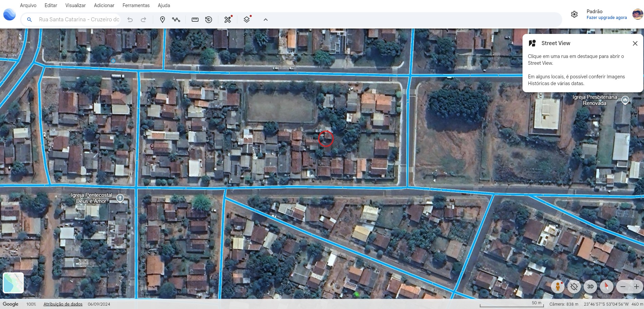This screenshot has height=309, width=644.
Task: Click the Câmera: 838 m readout
Action: [564, 304]
